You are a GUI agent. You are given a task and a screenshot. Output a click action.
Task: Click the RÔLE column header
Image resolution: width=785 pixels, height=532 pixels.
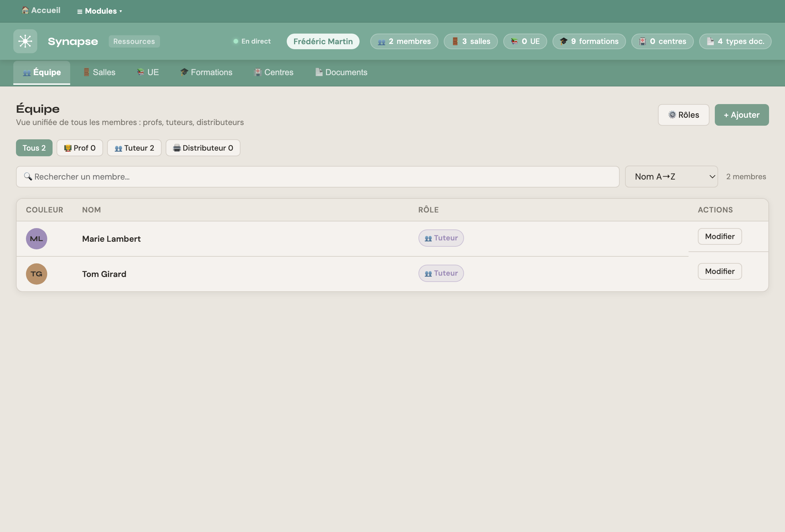click(x=428, y=209)
